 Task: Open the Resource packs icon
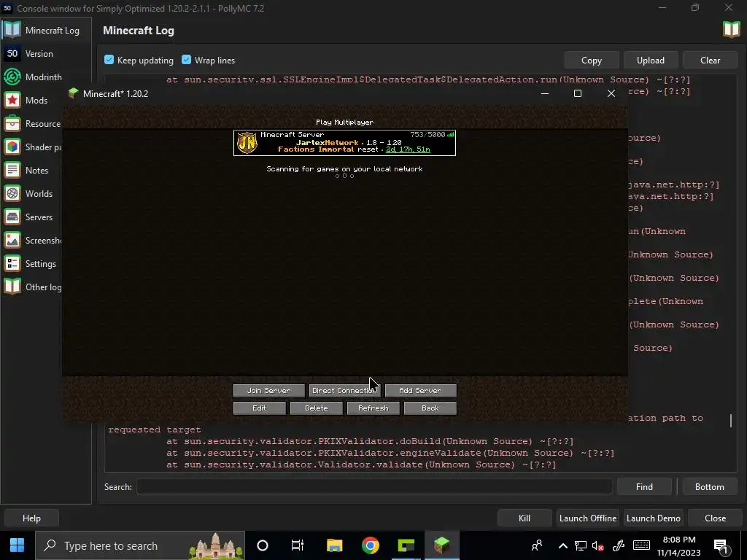pos(12,123)
